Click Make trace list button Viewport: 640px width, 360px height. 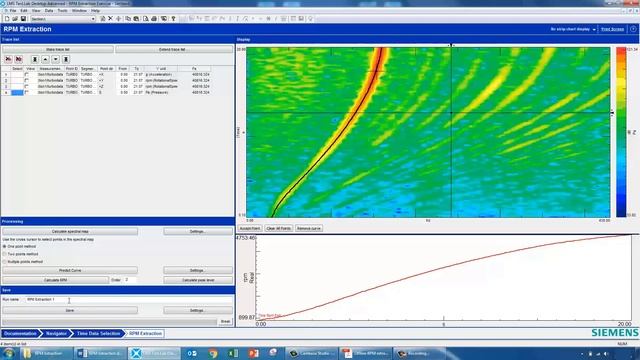pyautogui.click(x=58, y=49)
